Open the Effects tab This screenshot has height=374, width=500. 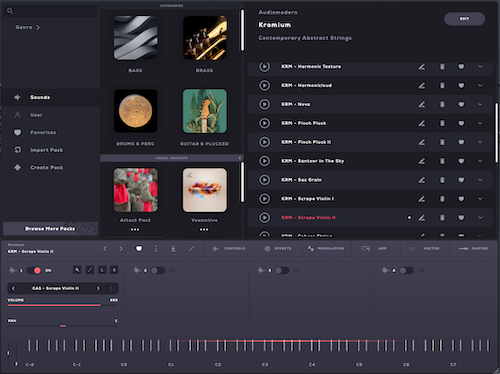[278, 249]
